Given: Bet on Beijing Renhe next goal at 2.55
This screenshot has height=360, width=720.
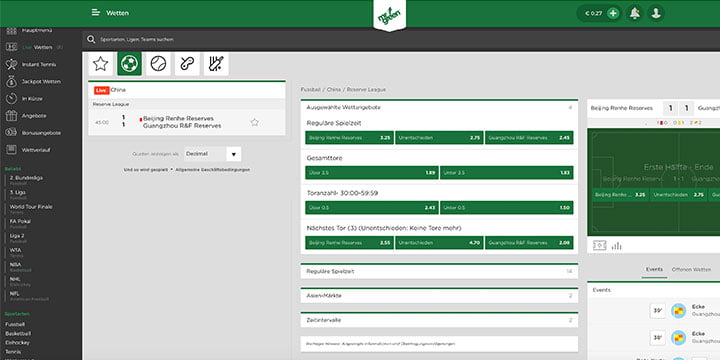Looking at the screenshot, I should (x=349, y=242).
